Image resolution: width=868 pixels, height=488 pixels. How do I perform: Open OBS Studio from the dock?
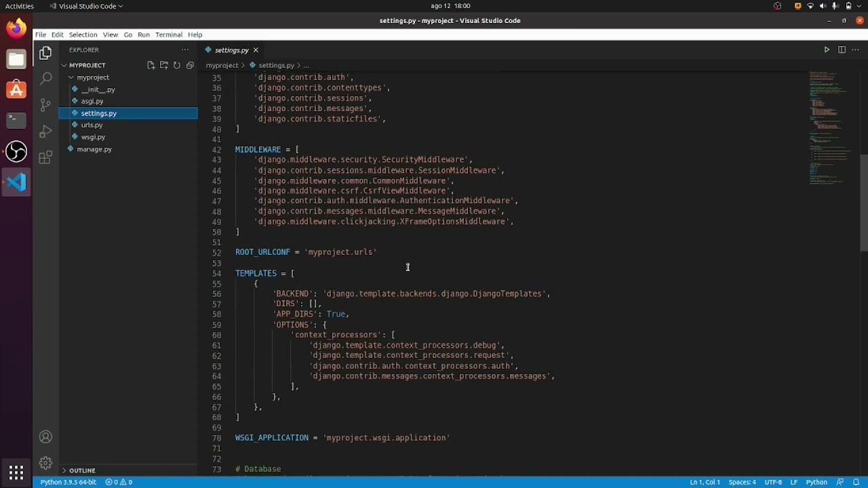coord(16,151)
